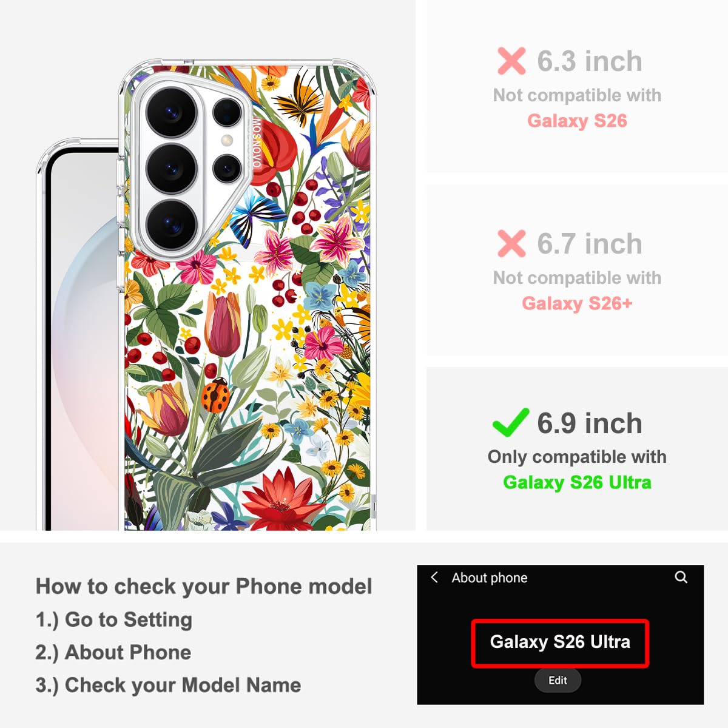Tap the Edit button under device name
The height and width of the screenshot is (728, 728).
(558, 680)
